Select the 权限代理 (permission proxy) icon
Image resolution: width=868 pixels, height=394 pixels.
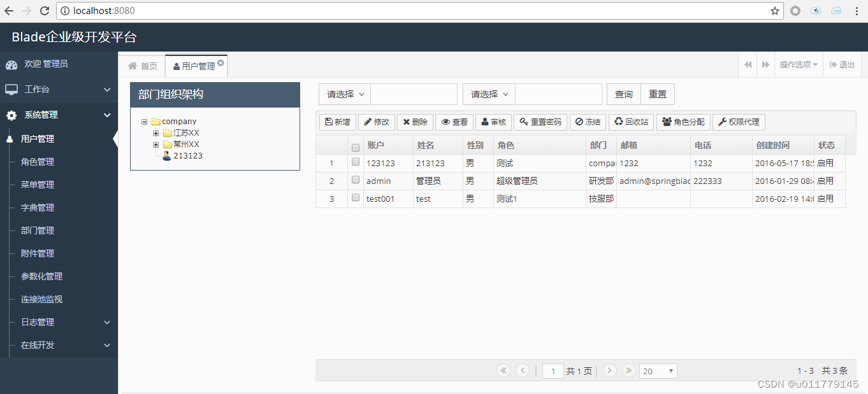[x=739, y=122]
